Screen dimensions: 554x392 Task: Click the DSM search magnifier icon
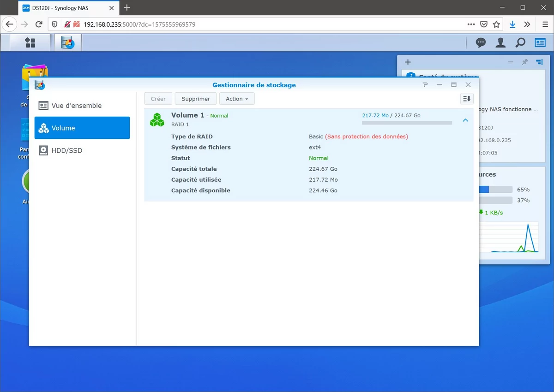pos(520,43)
